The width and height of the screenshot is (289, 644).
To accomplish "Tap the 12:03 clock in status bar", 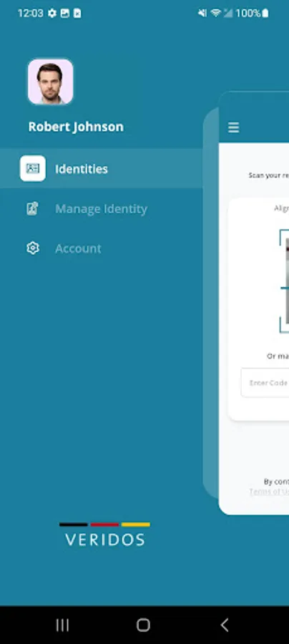I will (30, 13).
